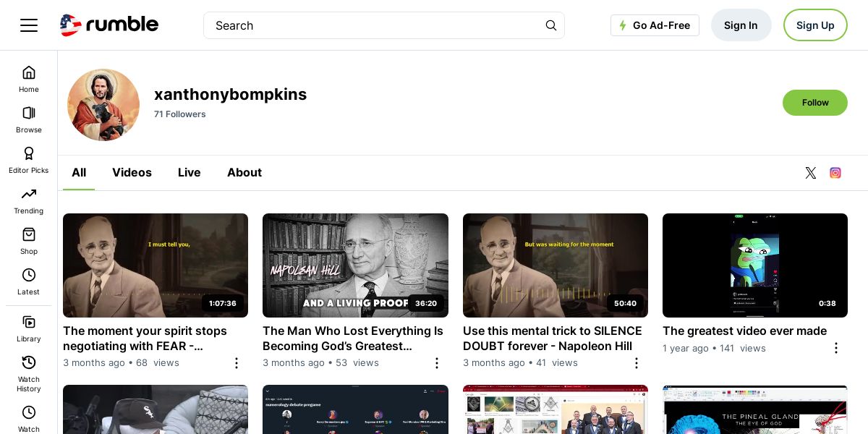Screen dimensions: 868x434
Task: Open Watch History in the sidebar
Action: 29,373
